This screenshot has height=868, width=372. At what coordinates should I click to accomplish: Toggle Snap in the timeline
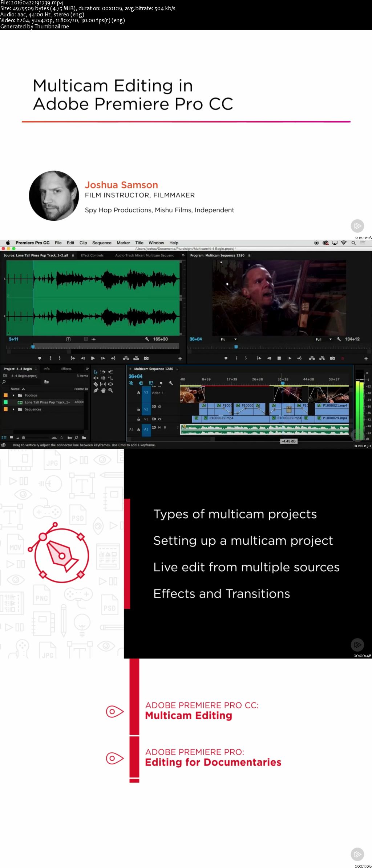(x=141, y=383)
